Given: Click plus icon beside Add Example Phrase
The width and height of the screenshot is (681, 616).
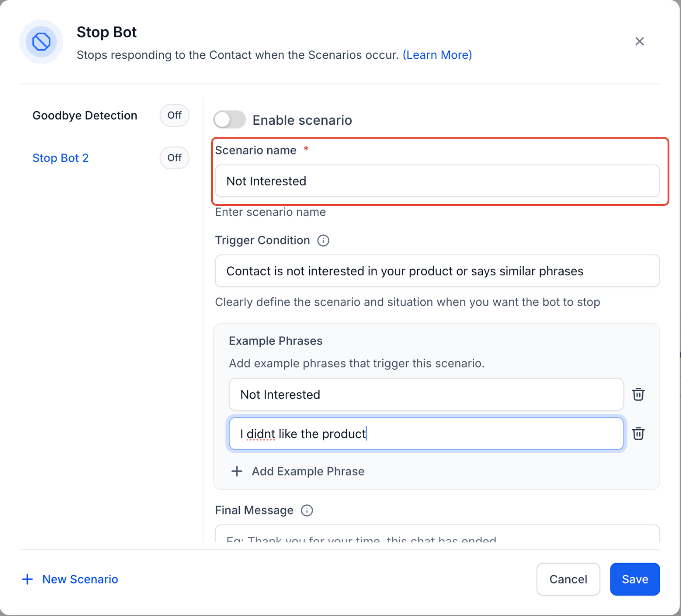Looking at the screenshot, I should (x=237, y=471).
